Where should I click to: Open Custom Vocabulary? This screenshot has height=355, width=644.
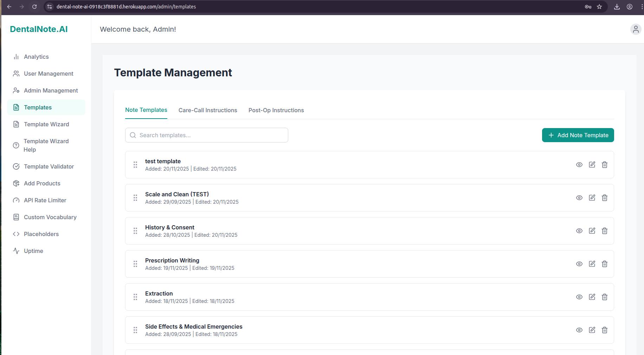[x=50, y=217]
